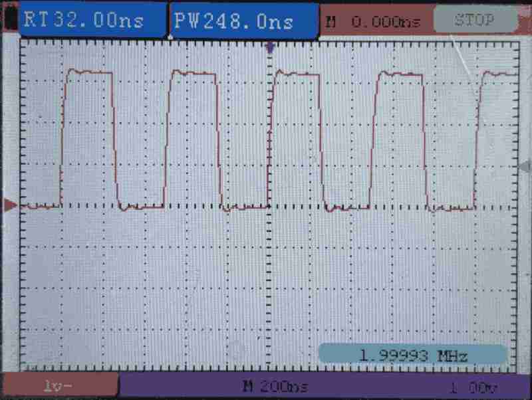This screenshot has height=400, width=532.
Task: Click the low baseline after the fourth pulse
Action: point(452,209)
